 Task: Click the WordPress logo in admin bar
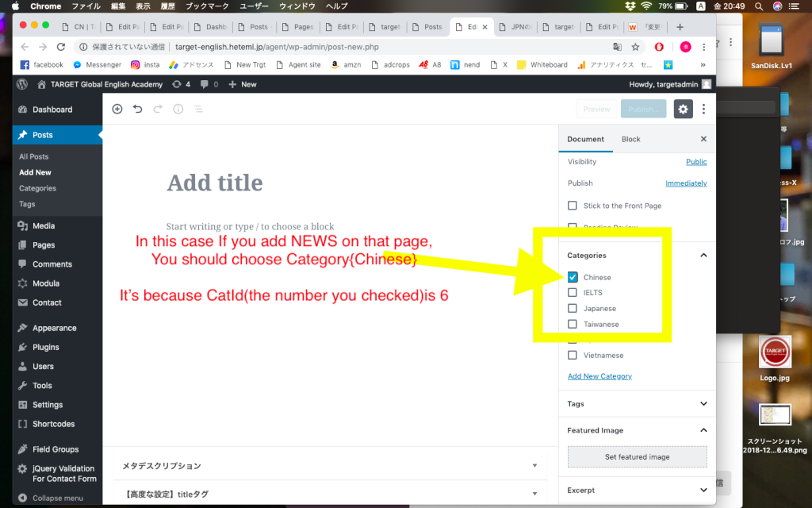(22, 84)
